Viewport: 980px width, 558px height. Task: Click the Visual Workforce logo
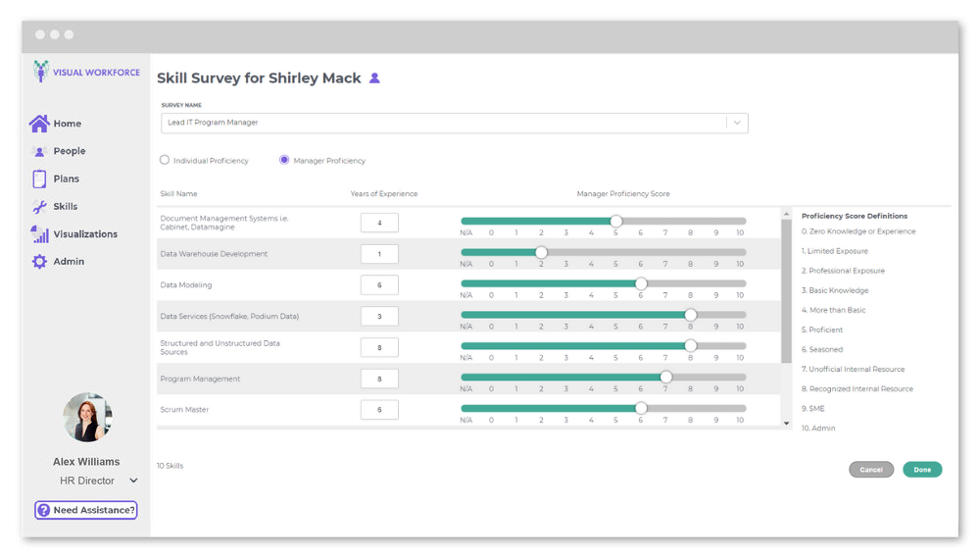point(86,72)
